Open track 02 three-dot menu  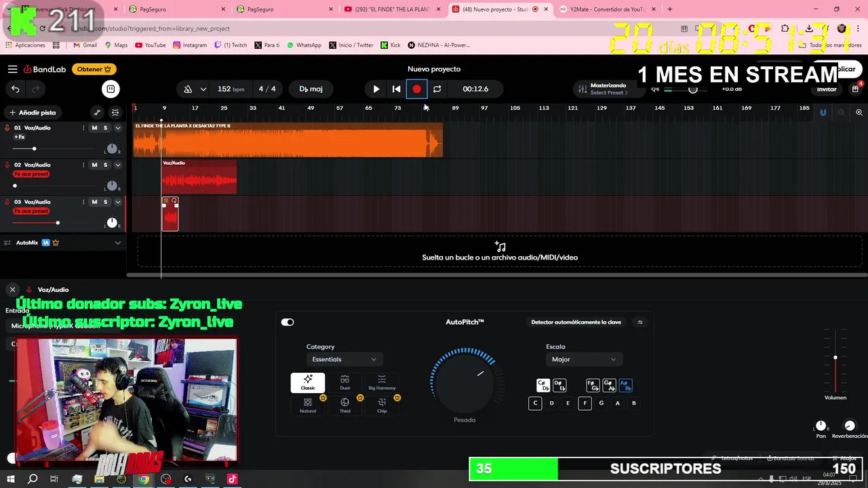[83, 165]
